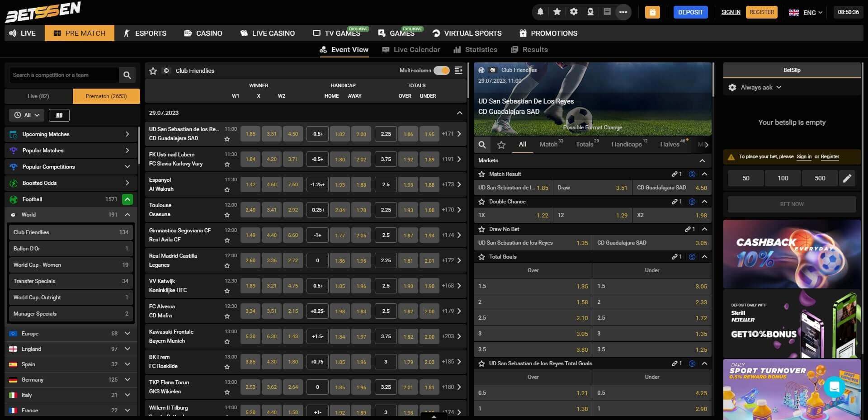Open the CASINO menu item

[x=203, y=33]
